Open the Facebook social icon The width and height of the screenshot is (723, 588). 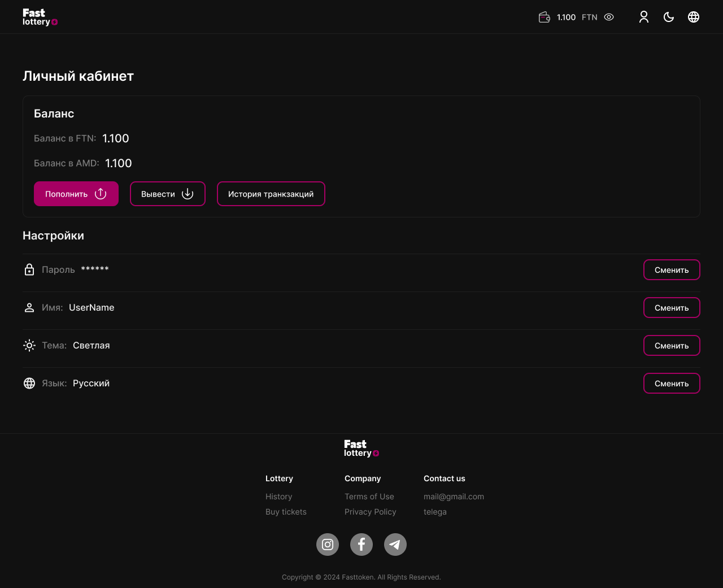point(361,545)
